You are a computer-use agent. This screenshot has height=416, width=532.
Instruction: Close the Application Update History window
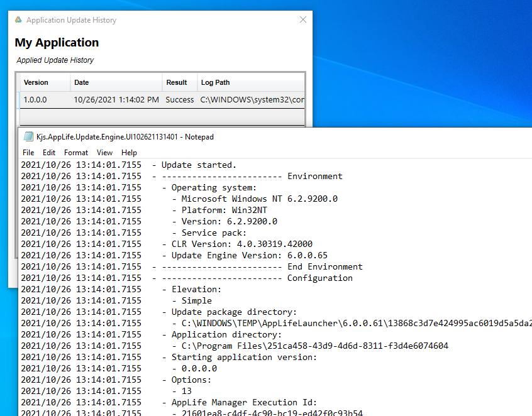pos(303,19)
